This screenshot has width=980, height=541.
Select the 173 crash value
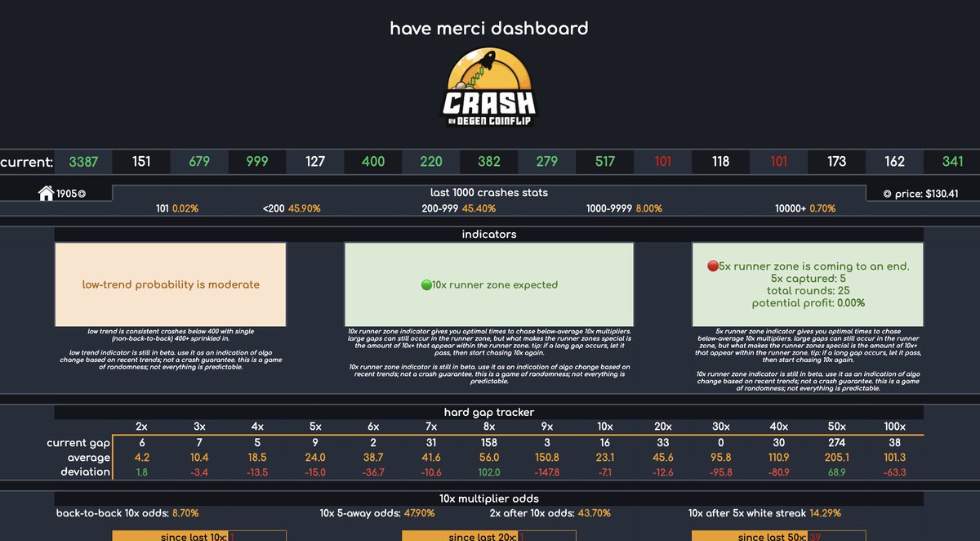point(837,162)
